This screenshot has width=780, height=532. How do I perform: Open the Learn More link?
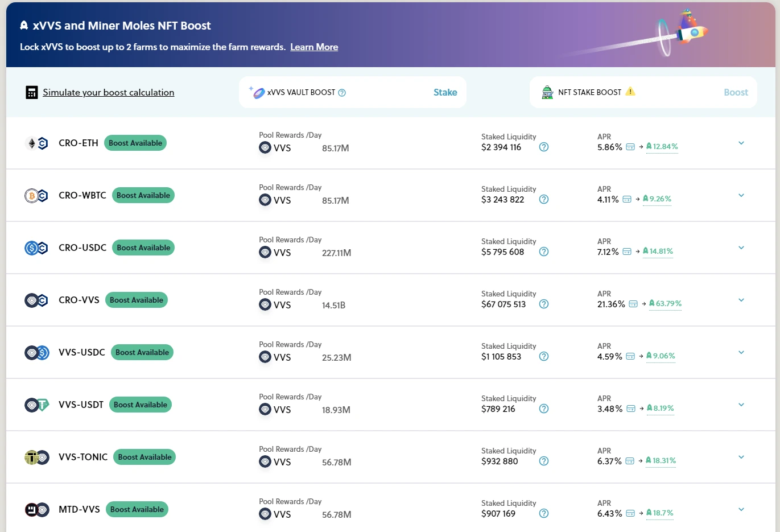[x=314, y=47]
